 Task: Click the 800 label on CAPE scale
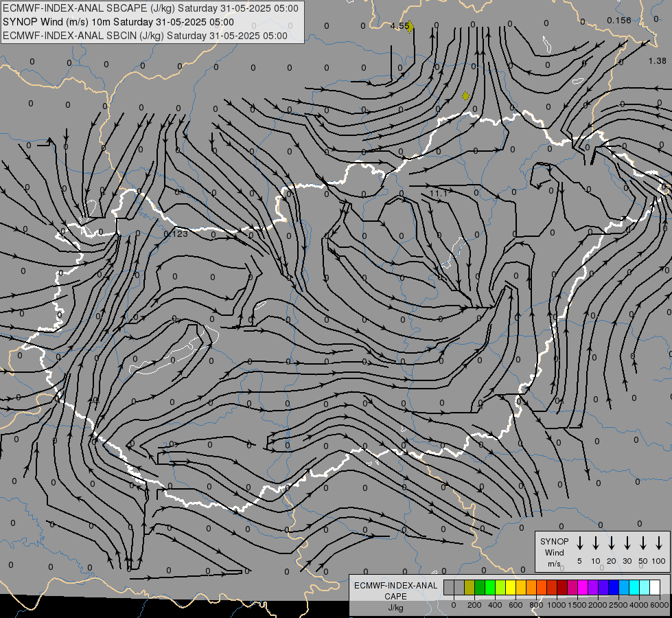[x=536, y=605]
